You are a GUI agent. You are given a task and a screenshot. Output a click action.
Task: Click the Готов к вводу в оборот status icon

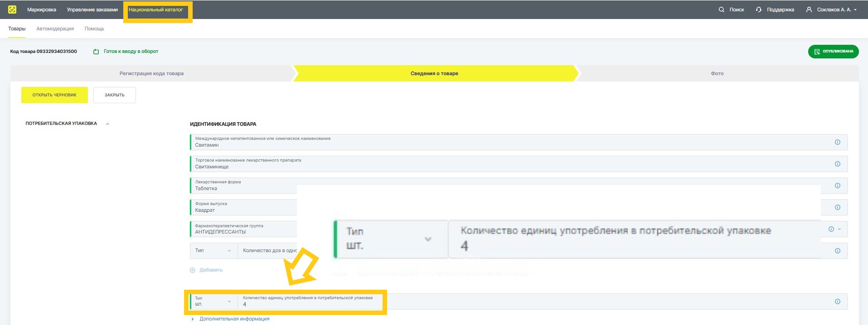tap(96, 52)
